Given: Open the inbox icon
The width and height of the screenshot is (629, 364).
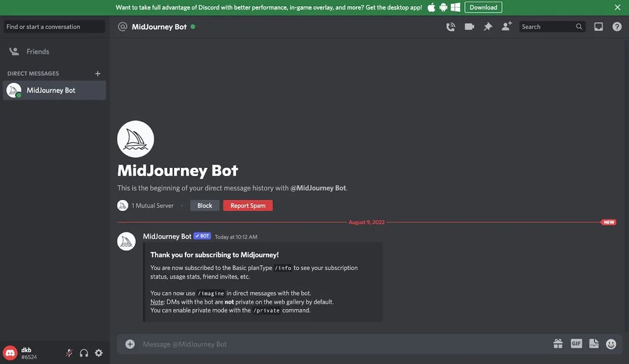Looking at the screenshot, I should coord(599,27).
